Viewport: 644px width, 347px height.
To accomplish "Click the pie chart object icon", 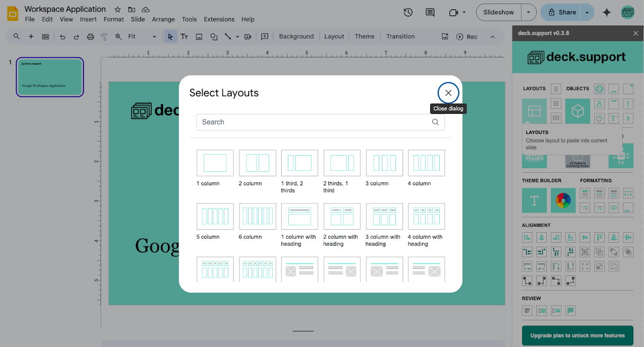I will coord(599,118).
